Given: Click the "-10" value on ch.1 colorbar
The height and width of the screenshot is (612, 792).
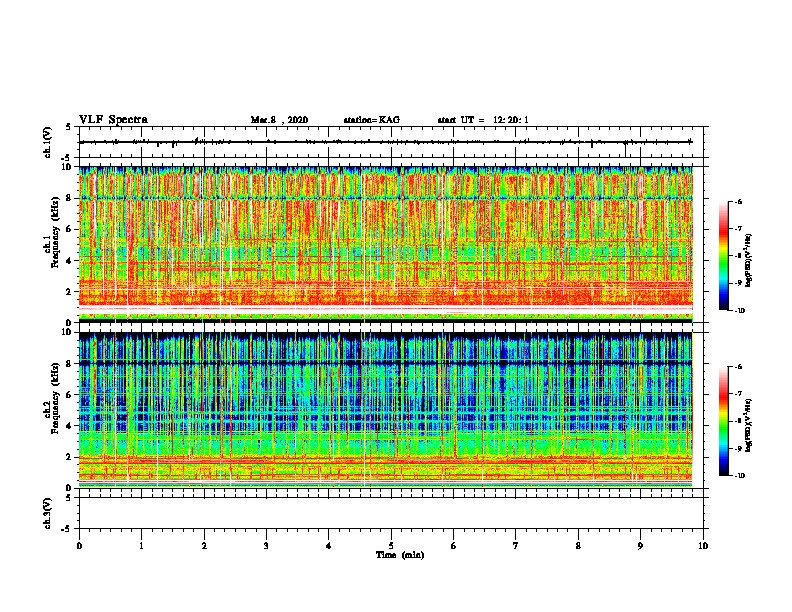Looking at the screenshot, I should pyautogui.click(x=739, y=311).
